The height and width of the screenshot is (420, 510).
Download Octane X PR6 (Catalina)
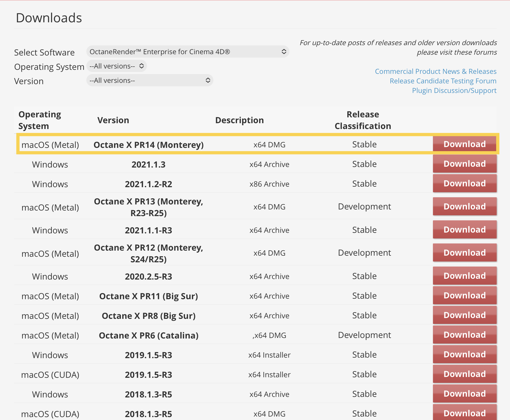(x=465, y=335)
